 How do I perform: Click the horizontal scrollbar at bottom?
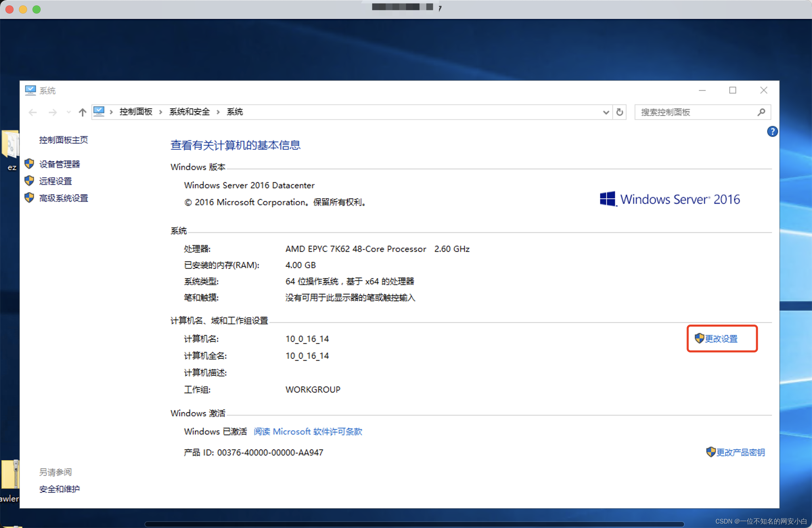coord(414,524)
